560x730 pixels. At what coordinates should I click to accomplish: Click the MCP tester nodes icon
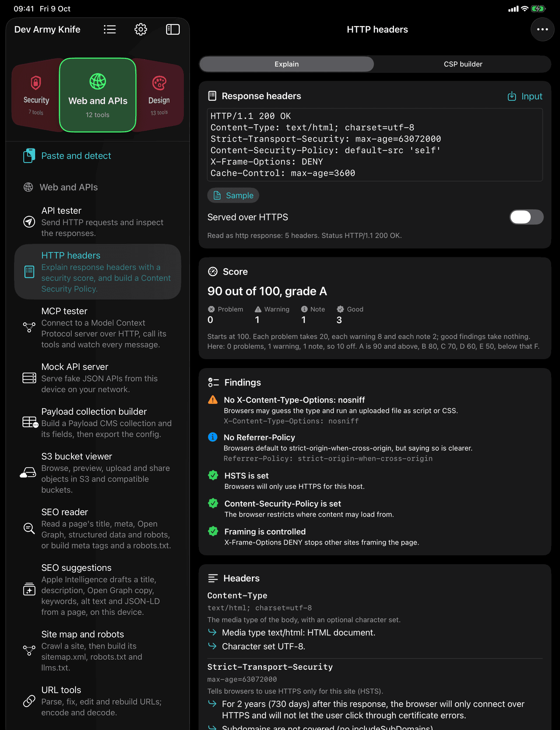[29, 327]
